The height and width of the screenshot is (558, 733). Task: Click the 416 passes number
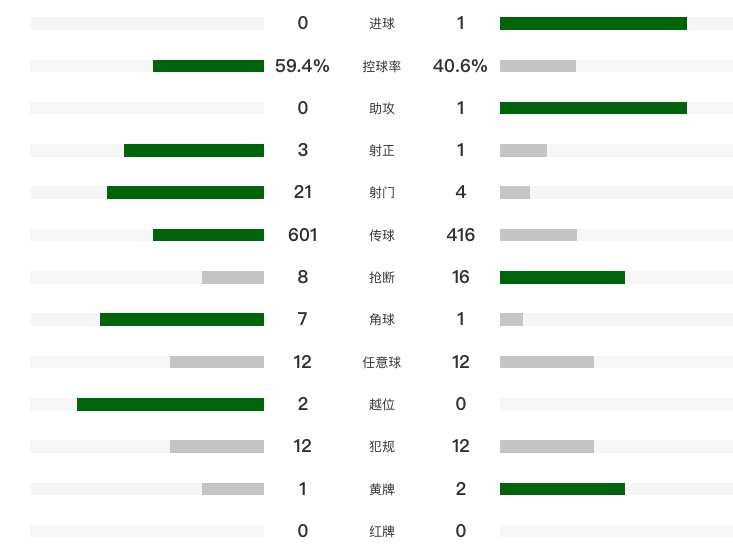tap(460, 235)
